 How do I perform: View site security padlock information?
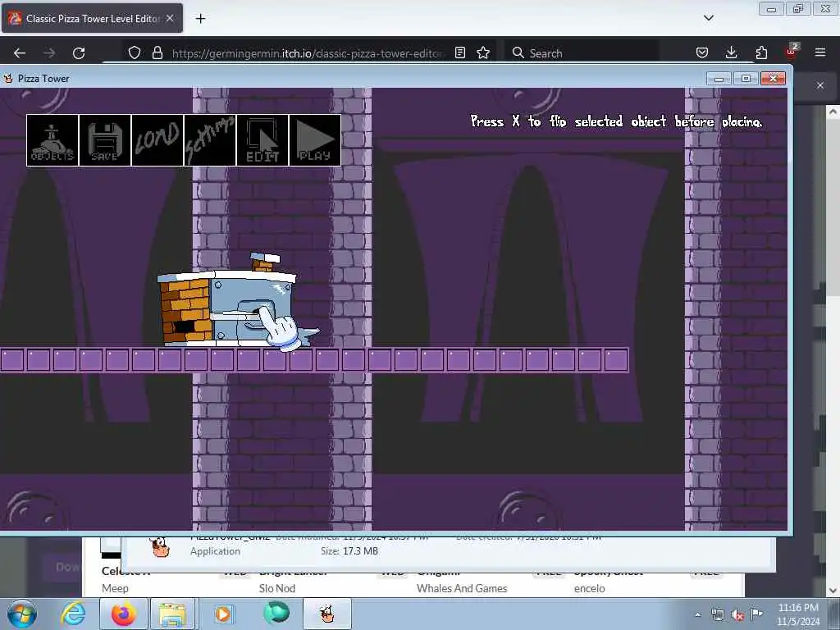(157, 52)
